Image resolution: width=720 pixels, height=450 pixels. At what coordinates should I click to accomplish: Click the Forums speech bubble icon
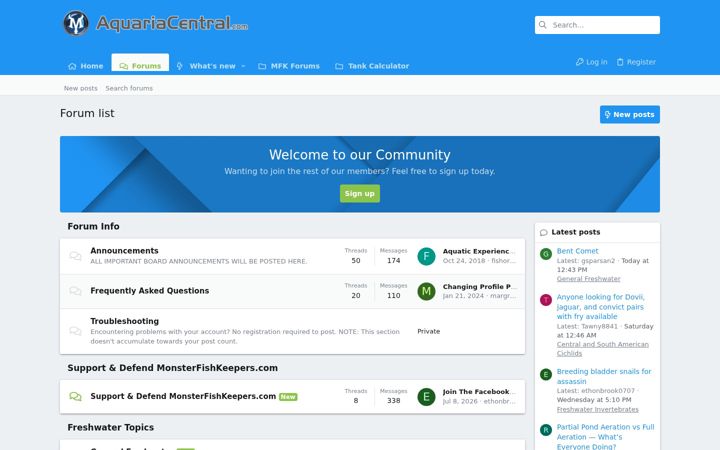(x=124, y=66)
